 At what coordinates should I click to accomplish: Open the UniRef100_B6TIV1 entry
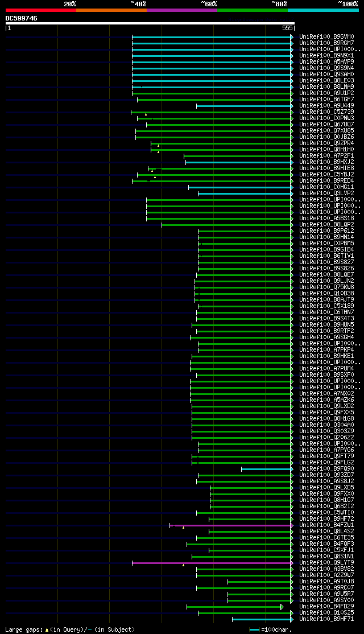coord(327,256)
